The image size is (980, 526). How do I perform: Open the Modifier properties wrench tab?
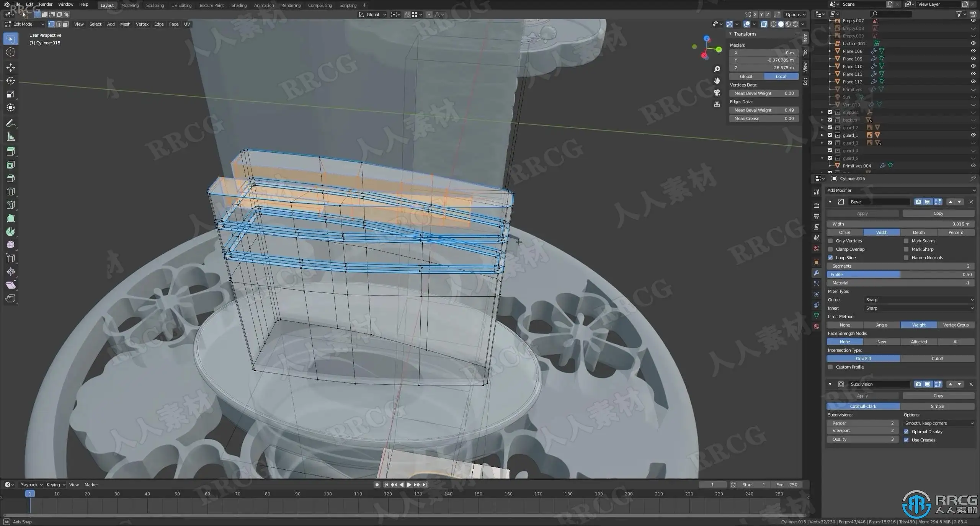817,273
